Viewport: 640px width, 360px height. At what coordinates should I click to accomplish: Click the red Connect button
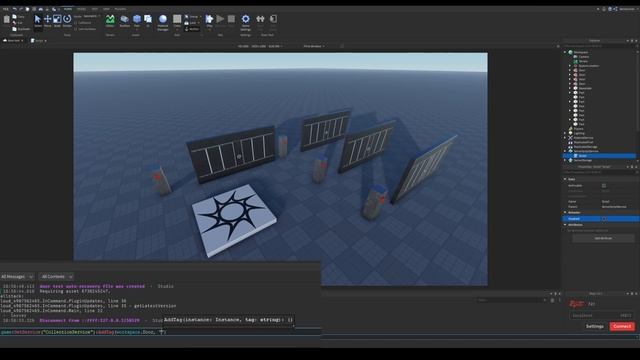click(x=622, y=326)
